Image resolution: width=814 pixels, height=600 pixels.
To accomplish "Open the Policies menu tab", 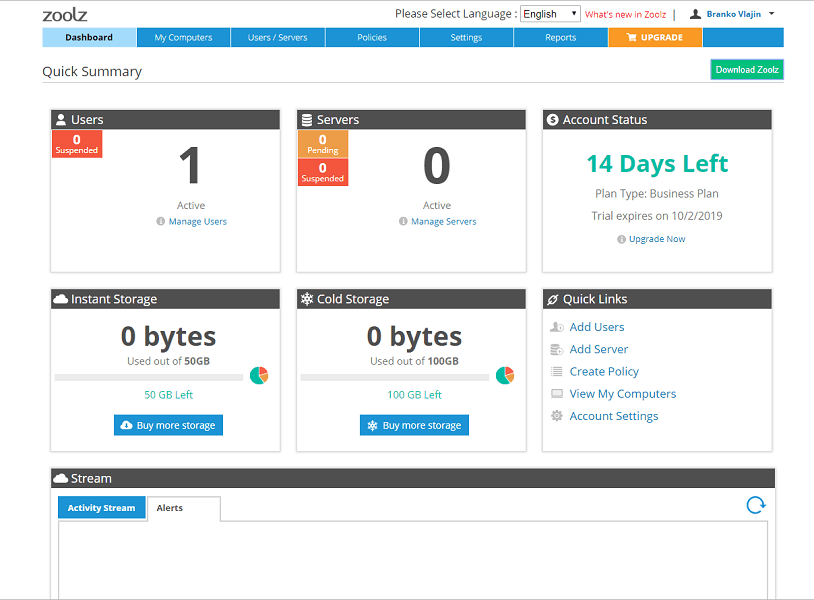I will click(x=372, y=37).
